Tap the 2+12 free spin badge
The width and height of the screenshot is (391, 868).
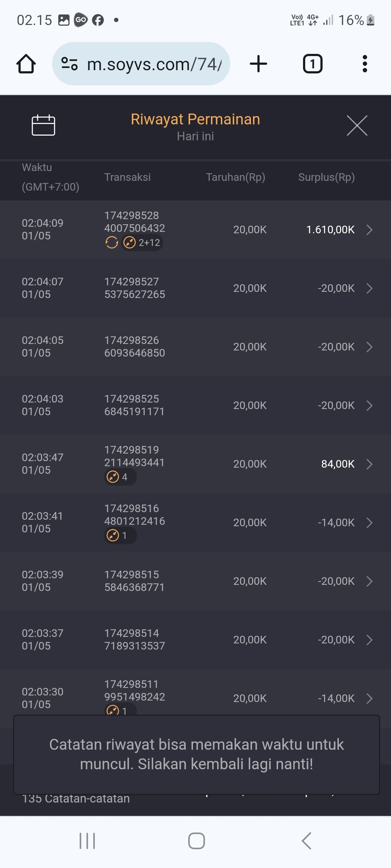point(142,242)
